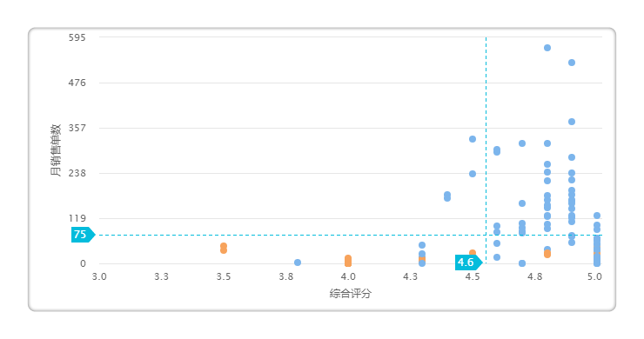The image size is (644, 339).
Task: Click the cyan 75 reference line tag
Action: click(x=83, y=235)
